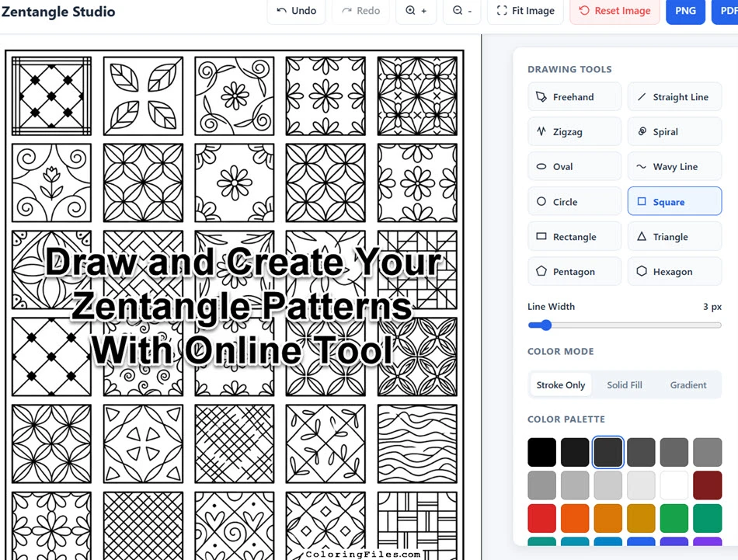Export the drawing as PDF
Screen dimensions: 738x560
pyautogui.click(x=727, y=11)
